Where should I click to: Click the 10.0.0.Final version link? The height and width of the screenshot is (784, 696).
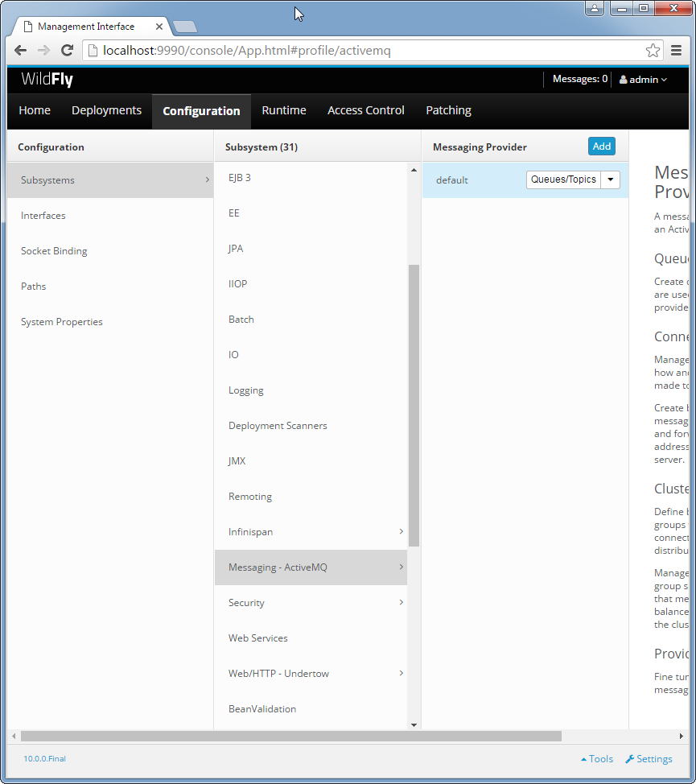click(x=44, y=759)
